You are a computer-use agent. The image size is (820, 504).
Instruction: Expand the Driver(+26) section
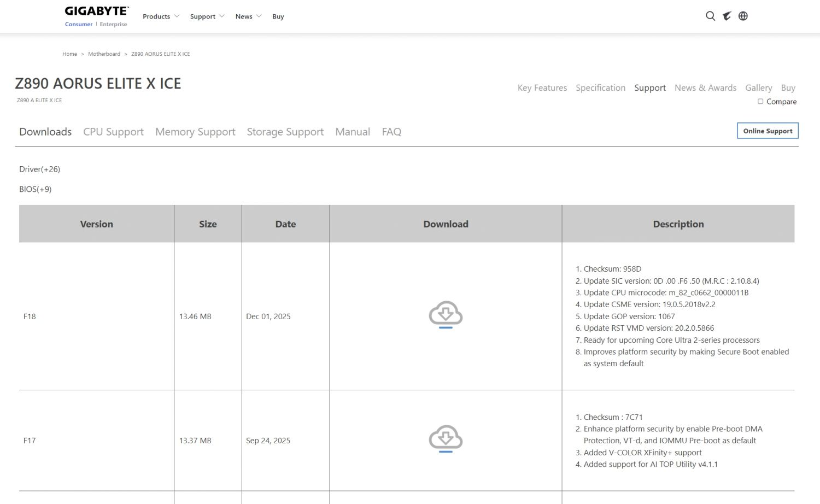pos(39,169)
